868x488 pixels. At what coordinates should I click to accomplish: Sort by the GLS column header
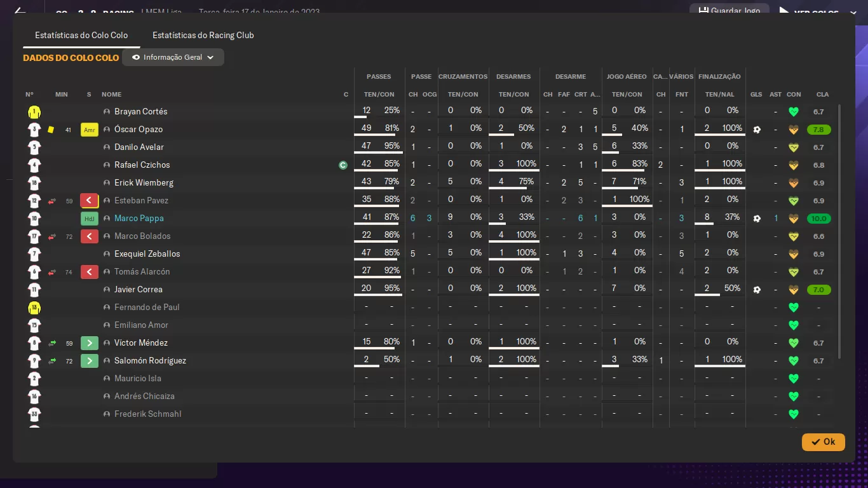tap(756, 95)
